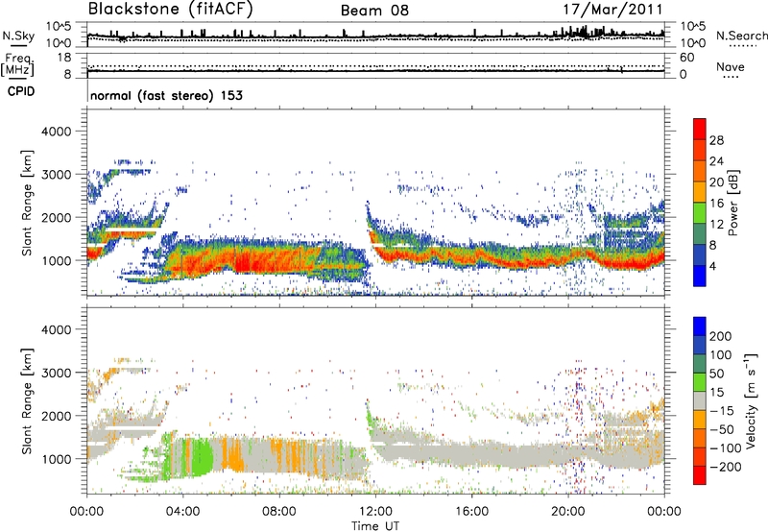
Task: Click the '4' power colorbar label
Action: pos(713,266)
